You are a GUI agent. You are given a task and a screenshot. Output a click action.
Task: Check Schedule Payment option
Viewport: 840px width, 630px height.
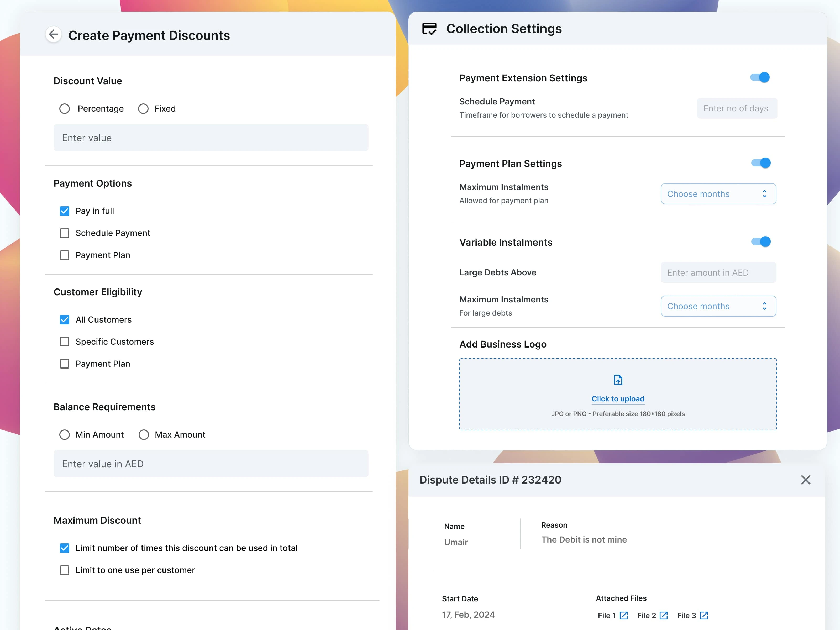[x=65, y=233]
